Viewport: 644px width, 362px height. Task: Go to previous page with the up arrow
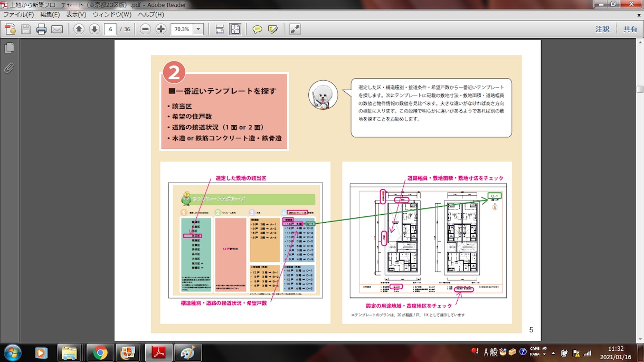coord(79,29)
